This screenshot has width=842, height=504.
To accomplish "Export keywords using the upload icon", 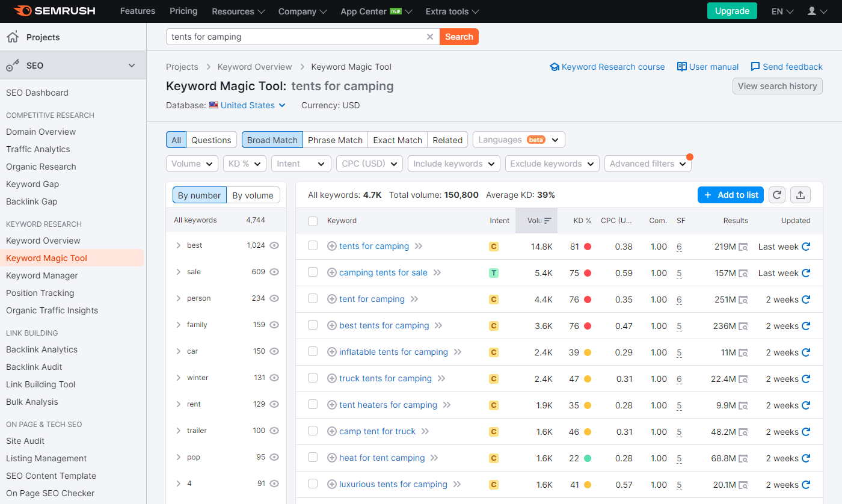I will click(x=800, y=195).
